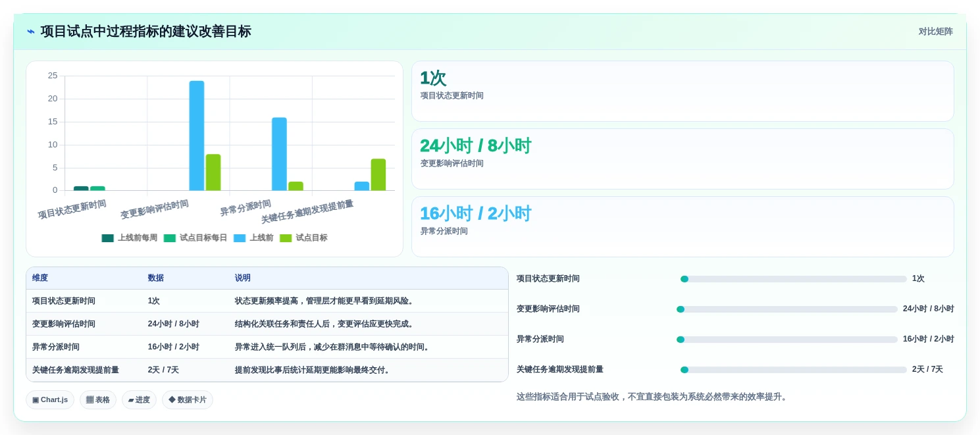The image size is (980, 435).
Task: Click the lime 8 bar for 变更影响评估时间
Action: click(x=213, y=172)
